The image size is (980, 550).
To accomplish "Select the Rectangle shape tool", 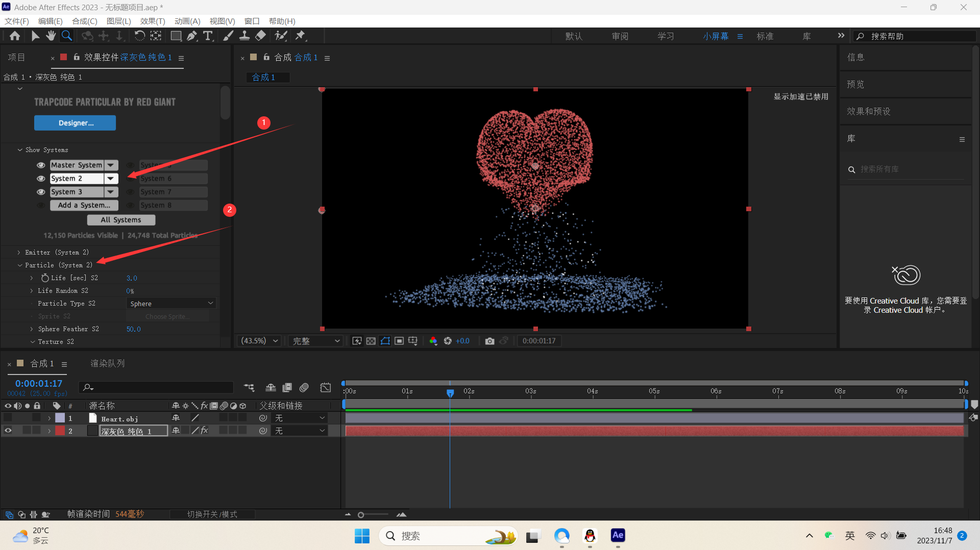I will point(176,36).
